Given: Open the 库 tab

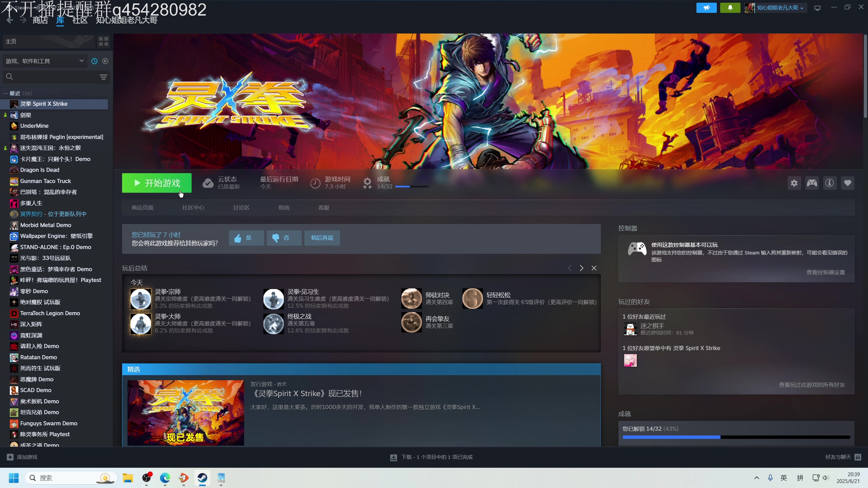Looking at the screenshot, I should coord(60,20).
